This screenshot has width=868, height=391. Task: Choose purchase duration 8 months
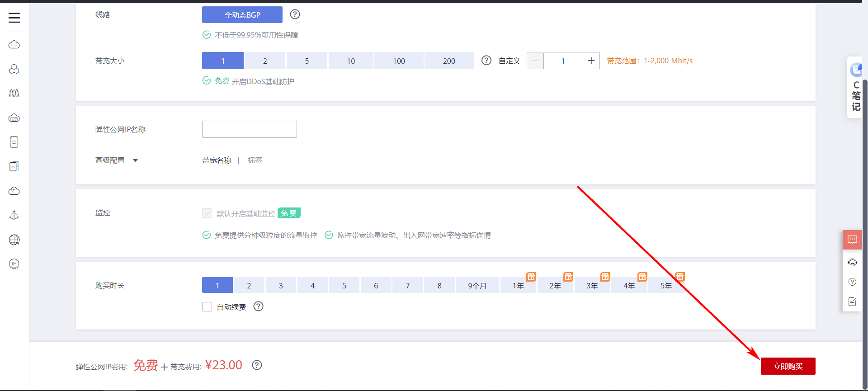(x=439, y=285)
